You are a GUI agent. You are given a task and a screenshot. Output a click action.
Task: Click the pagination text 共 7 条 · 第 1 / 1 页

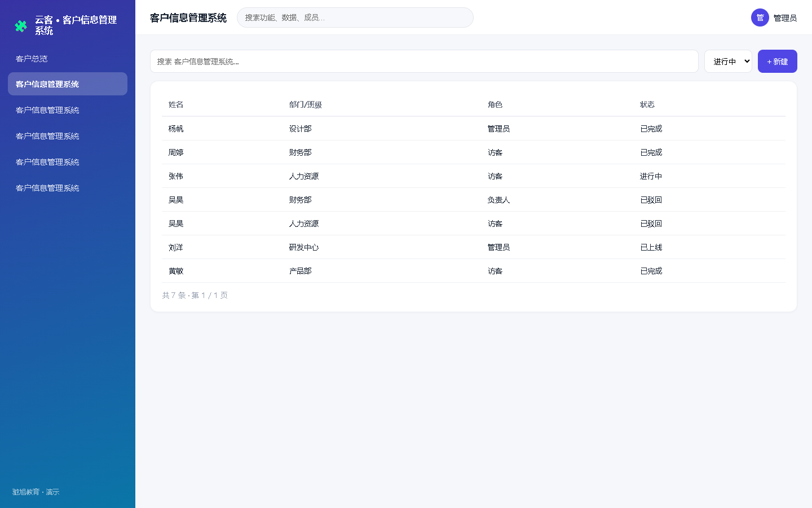[195, 295]
